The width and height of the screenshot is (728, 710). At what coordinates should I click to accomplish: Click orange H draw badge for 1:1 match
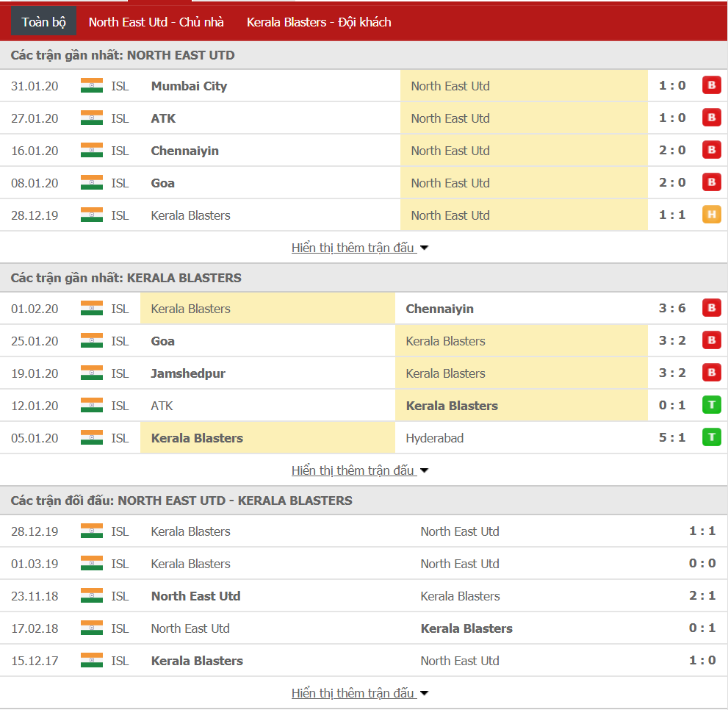[x=711, y=215]
